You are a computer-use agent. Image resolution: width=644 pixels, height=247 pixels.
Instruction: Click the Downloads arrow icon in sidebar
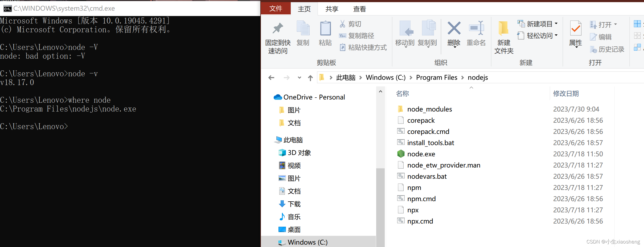click(282, 204)
